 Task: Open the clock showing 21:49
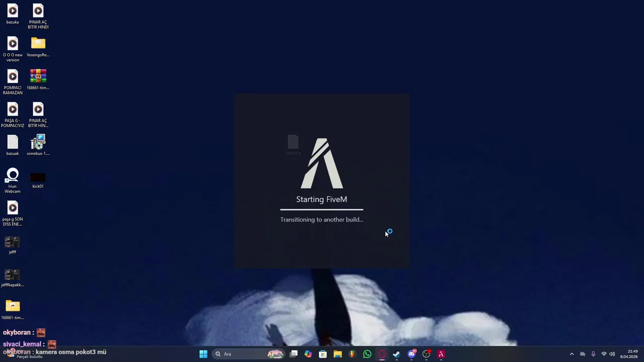pyautogui.click(x=629, y=354)
